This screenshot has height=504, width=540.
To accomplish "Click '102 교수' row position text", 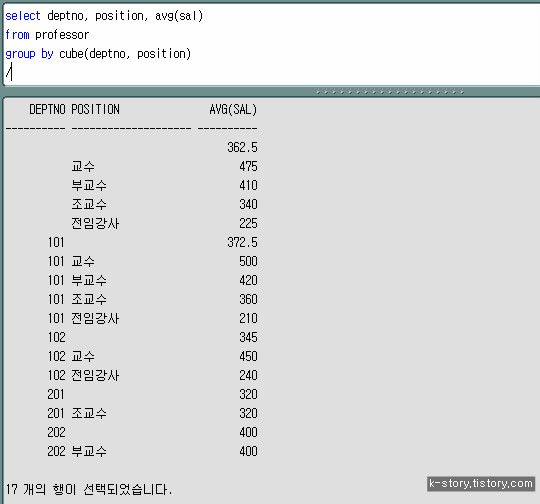I will tap(83, 356).
